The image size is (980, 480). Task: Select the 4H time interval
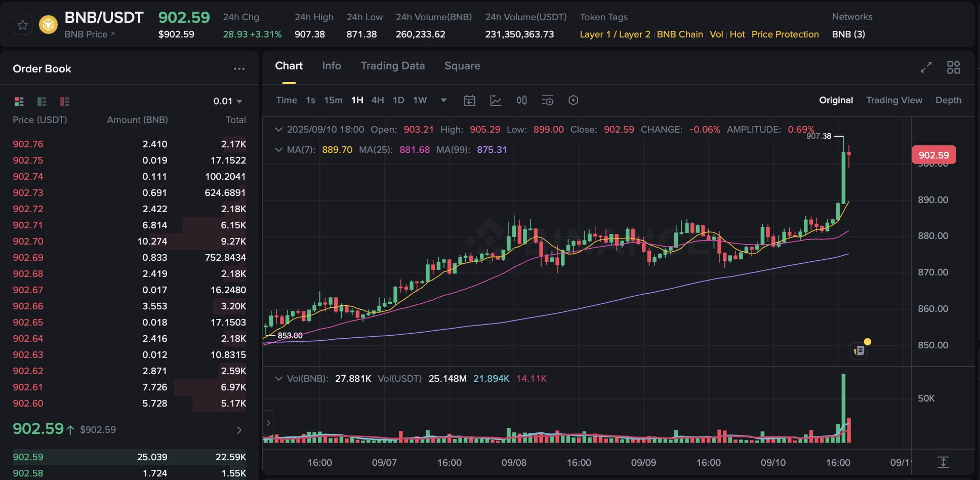(377, 100)
